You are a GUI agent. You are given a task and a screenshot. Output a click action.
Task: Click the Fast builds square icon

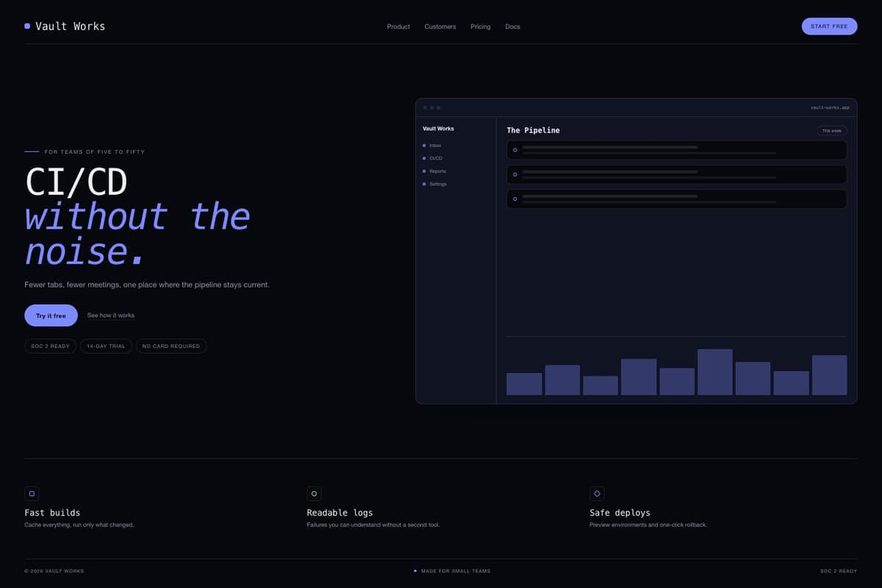(32, 494)
